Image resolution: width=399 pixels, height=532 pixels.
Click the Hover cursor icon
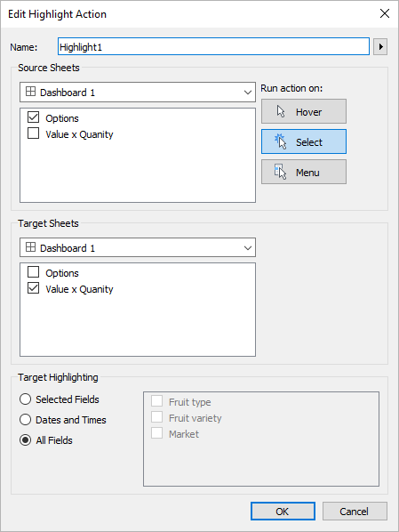281,111
